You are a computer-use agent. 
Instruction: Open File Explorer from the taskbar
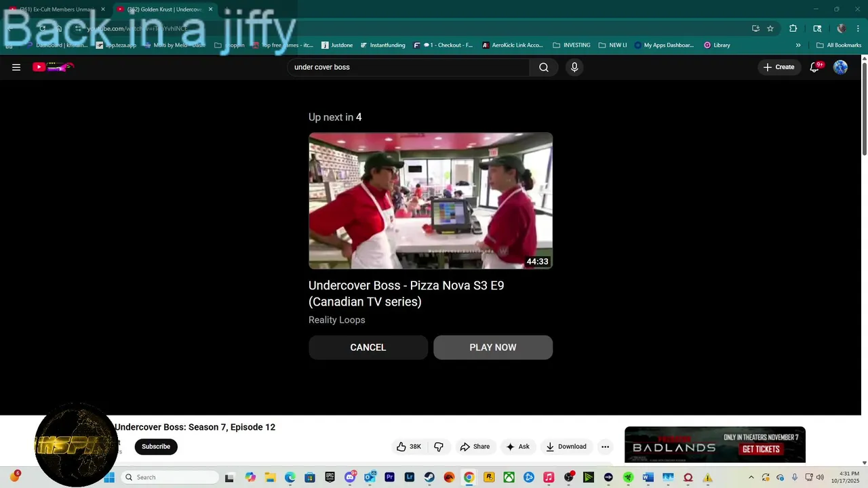point(270,477)
